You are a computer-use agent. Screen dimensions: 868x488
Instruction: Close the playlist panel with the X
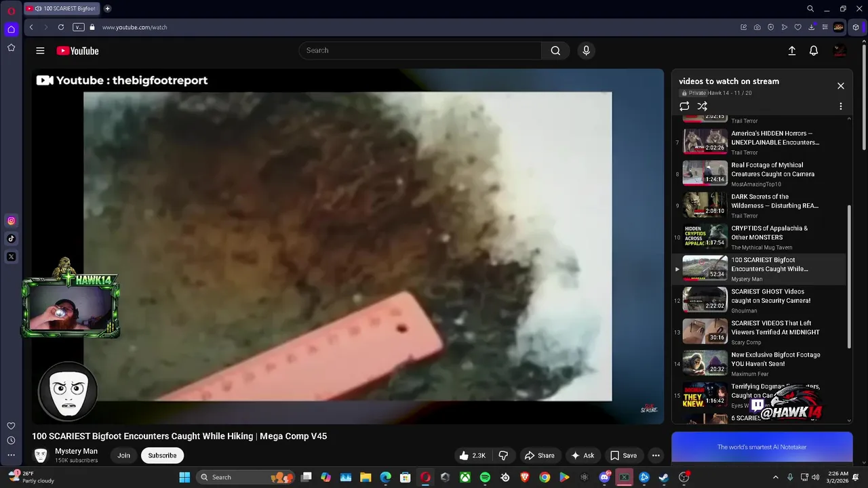point(841,86)
